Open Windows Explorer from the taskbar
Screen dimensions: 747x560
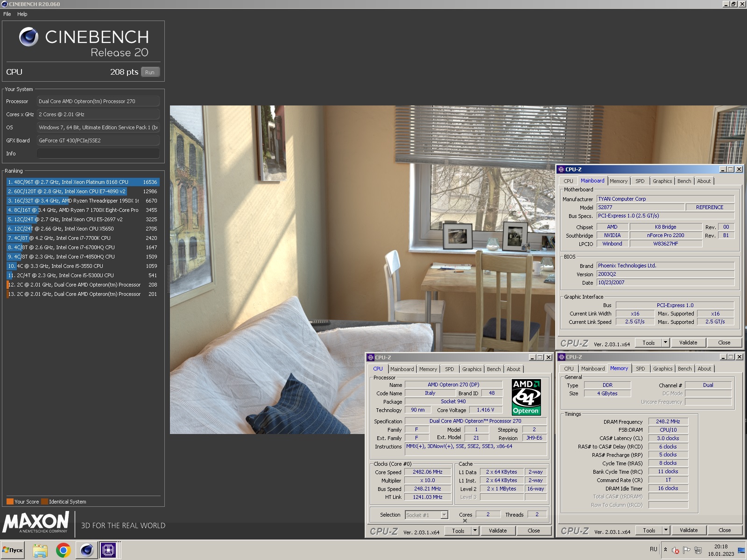[40, 551]
